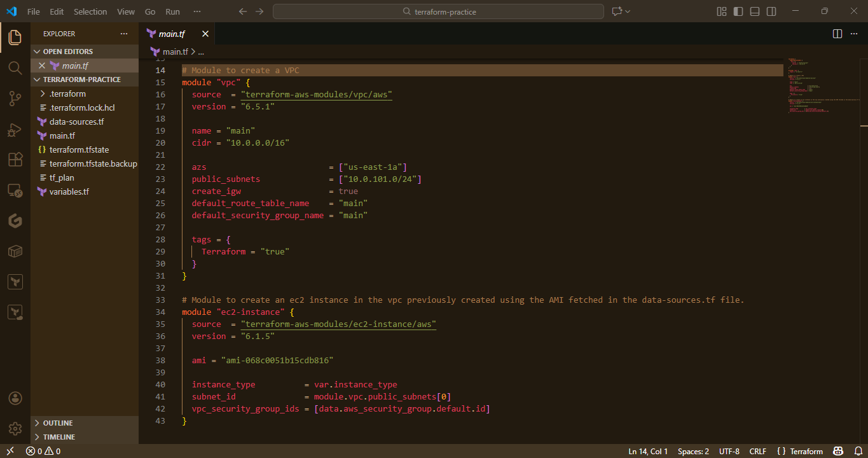Open the Source Control view

click(x=15, y=98)
